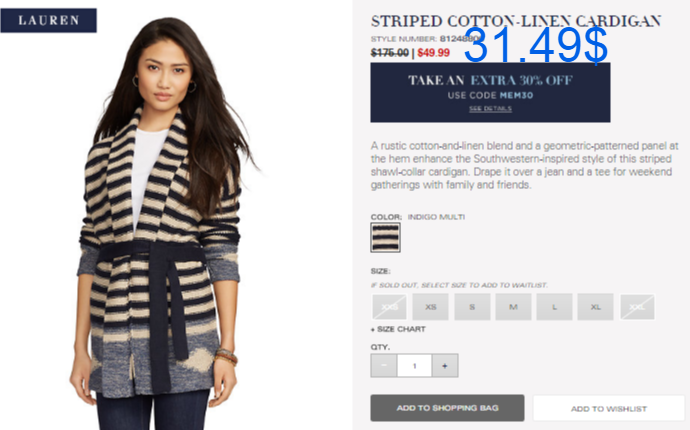Open See Details promo link
This screenshot has height=430, width=690.
point(490,109)
